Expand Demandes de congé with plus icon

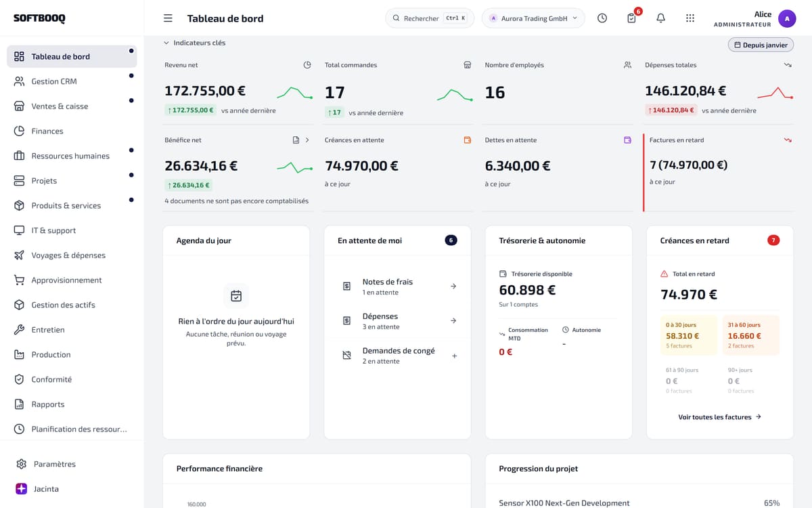tap(454, 356)
